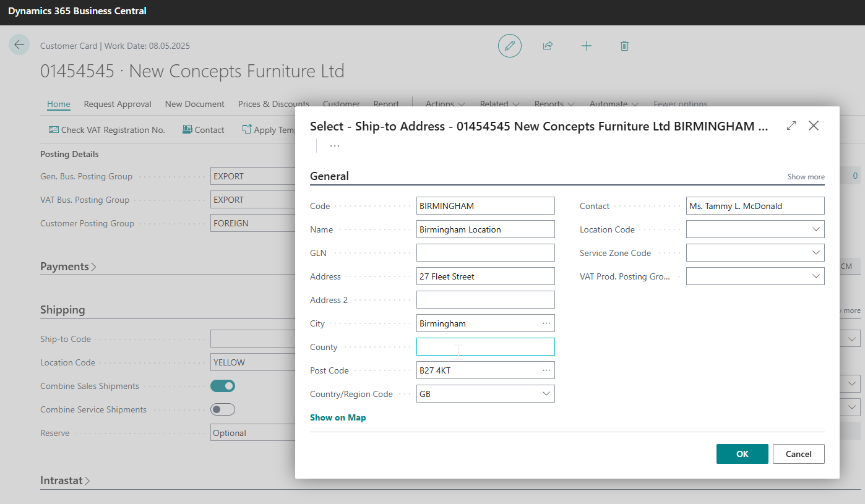This screenshot has width=865, height=504.
Task: Click Gen. Bus. Posting Group field
Action: (252, 176)
